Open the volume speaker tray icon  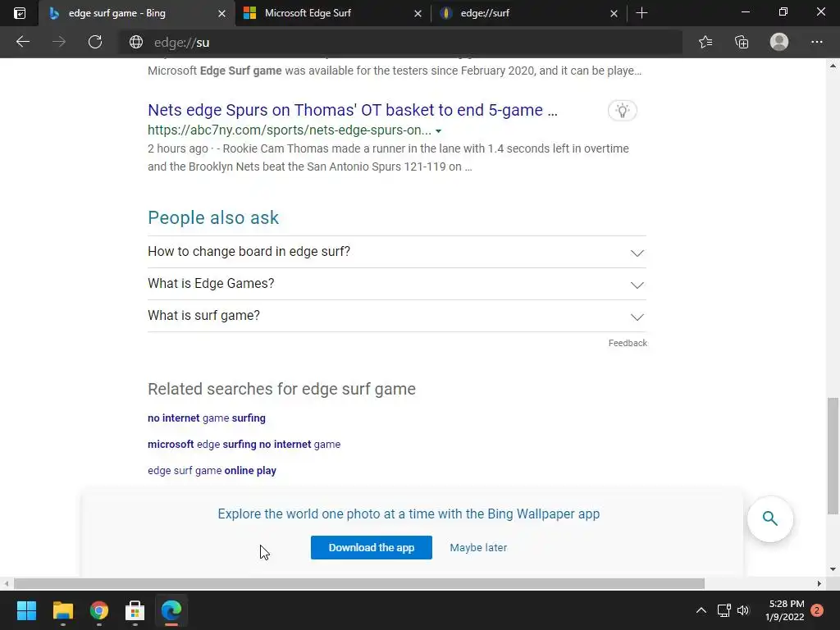(x=743, y=610)
